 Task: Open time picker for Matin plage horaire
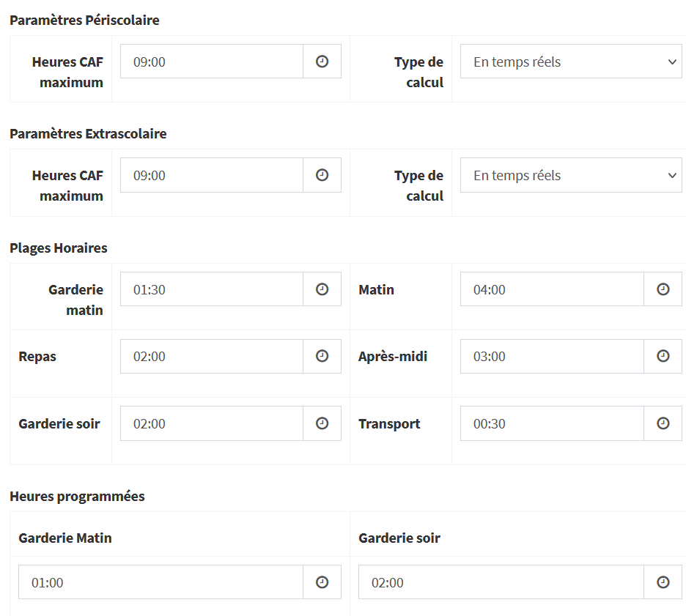663,289
